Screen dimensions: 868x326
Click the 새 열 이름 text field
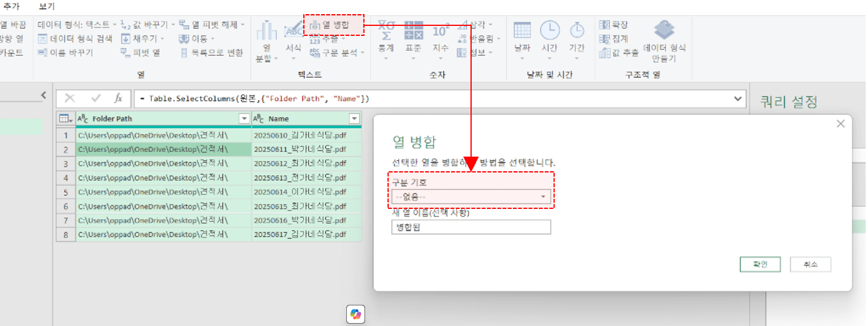(x=471, y=227)
